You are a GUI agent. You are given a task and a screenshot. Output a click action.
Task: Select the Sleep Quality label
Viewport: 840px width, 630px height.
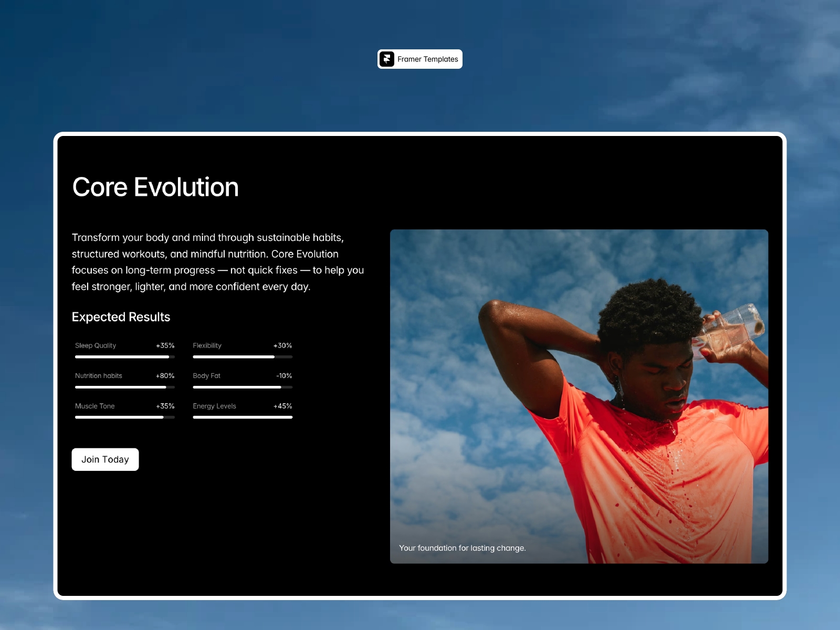pos(95,345)
